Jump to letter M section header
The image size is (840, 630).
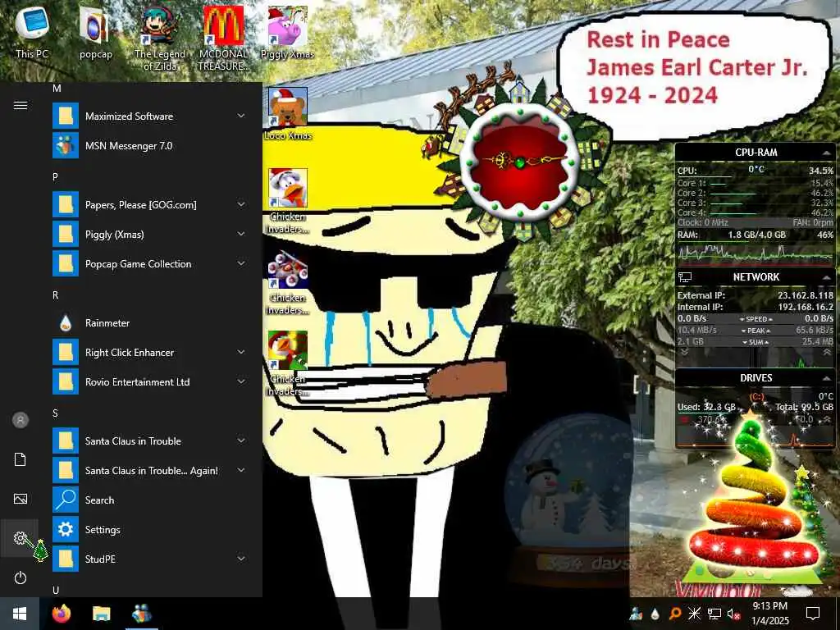(57, 89)
